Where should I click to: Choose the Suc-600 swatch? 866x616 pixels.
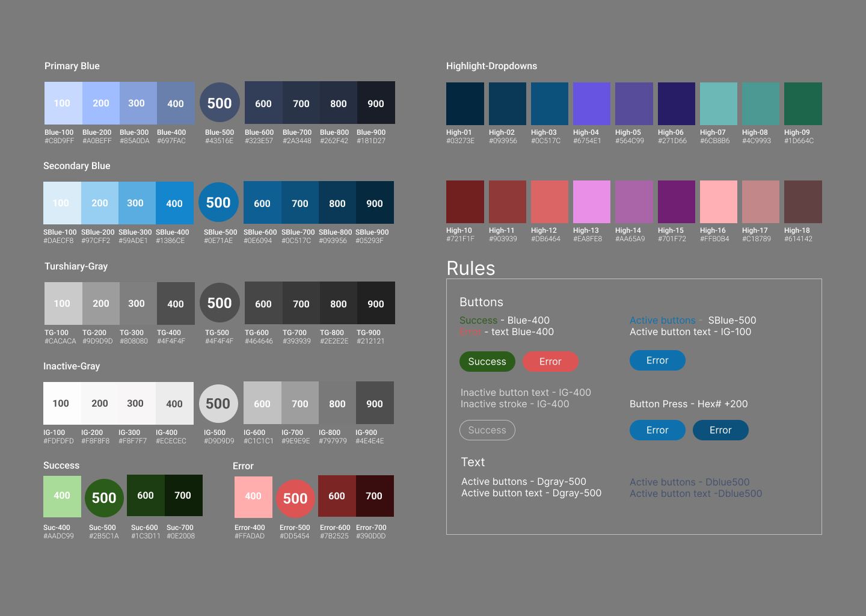146,495
